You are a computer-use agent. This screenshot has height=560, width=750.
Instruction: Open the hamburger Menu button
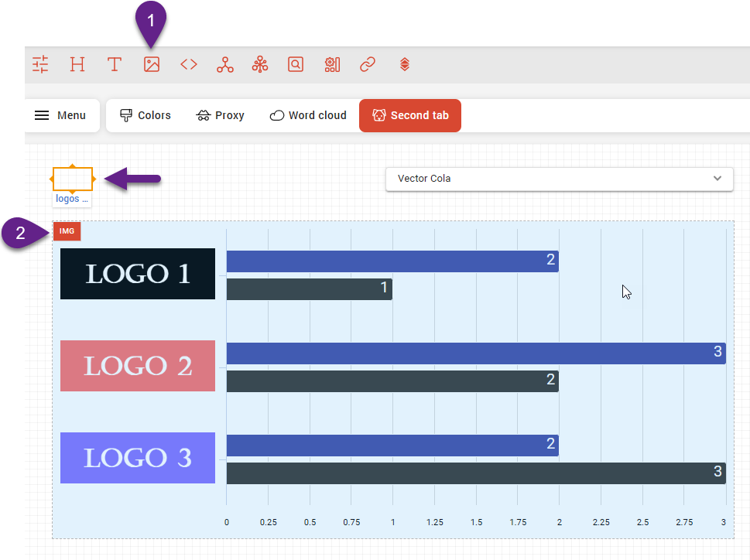[x=61, y=115]
